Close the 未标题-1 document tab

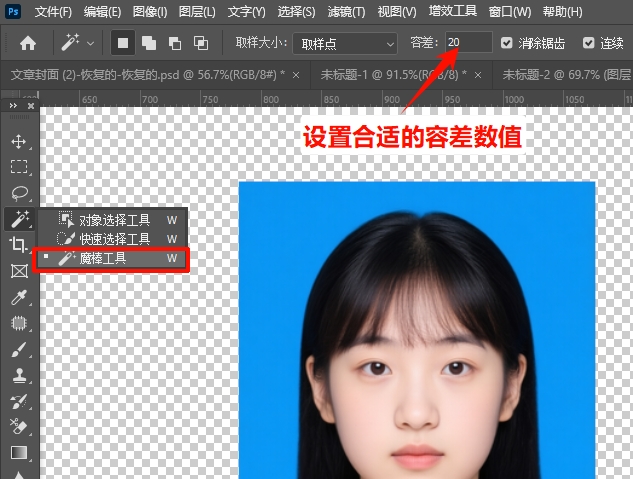(478, 75)
